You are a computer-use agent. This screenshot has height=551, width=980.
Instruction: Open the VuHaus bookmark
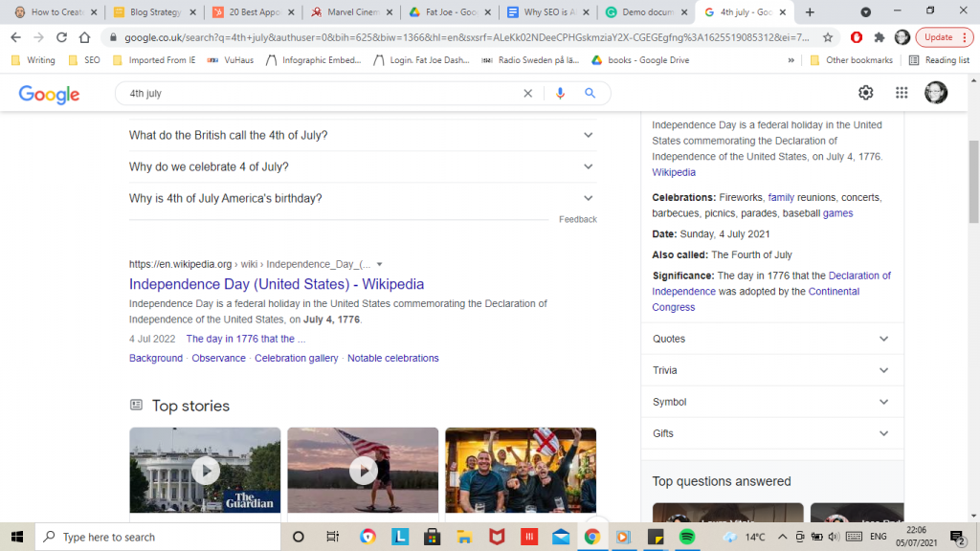pos(230,60)
